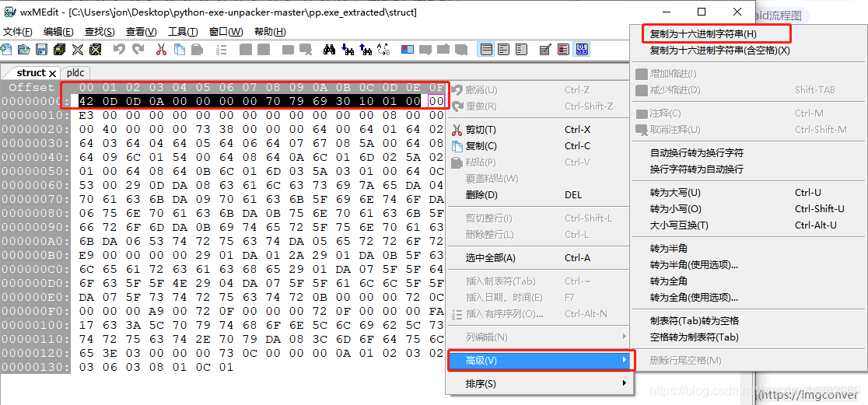Click the uncomment toolbar icon
Screen dimensions: 868x405
[x=306, y=49]
